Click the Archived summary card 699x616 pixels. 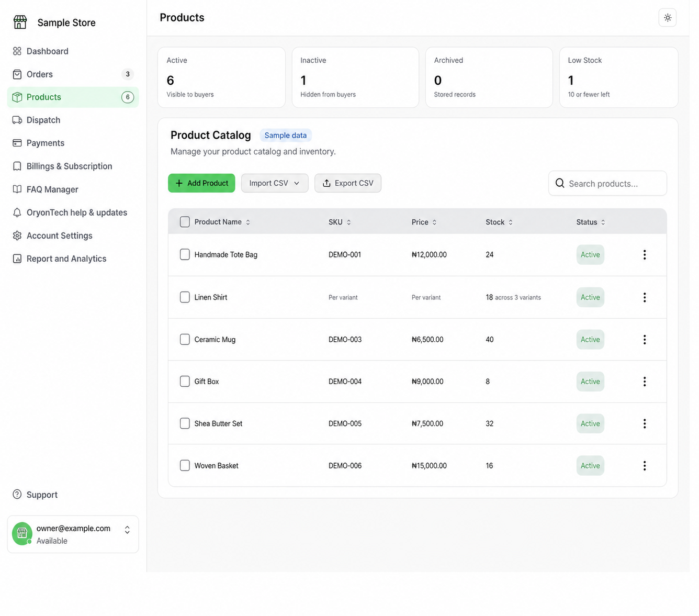[489, 77]
